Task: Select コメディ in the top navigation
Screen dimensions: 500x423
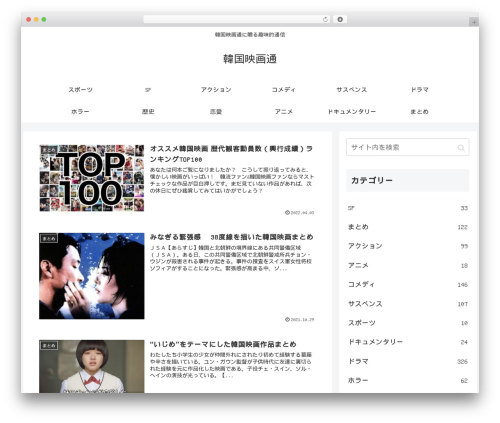Action: click(284, 90)
